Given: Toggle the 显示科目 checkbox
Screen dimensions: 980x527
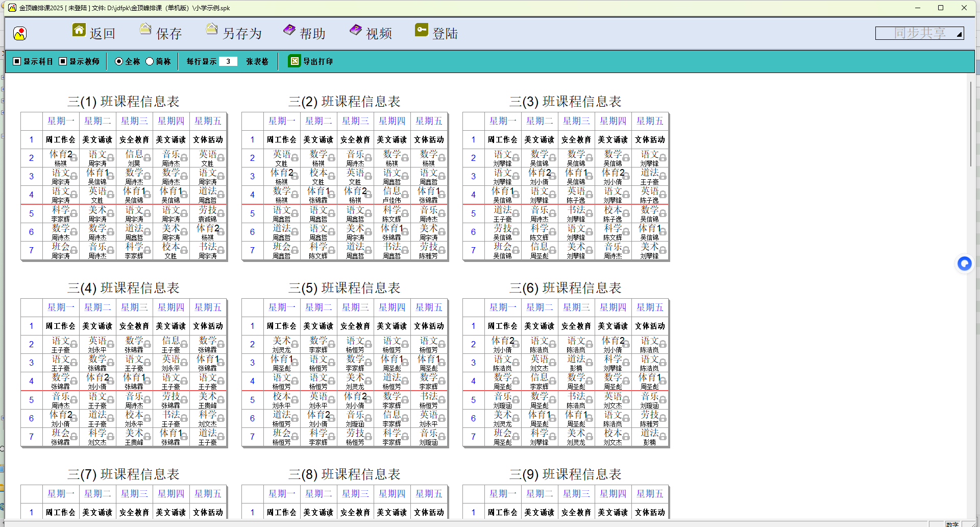Looking at the screenshot, I should click(17, 61).
